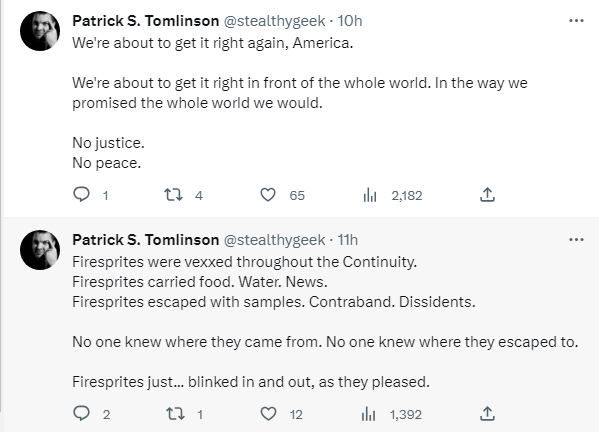View analytics showing 1,392 views
The image size is (599, 432).
(369, 414)
